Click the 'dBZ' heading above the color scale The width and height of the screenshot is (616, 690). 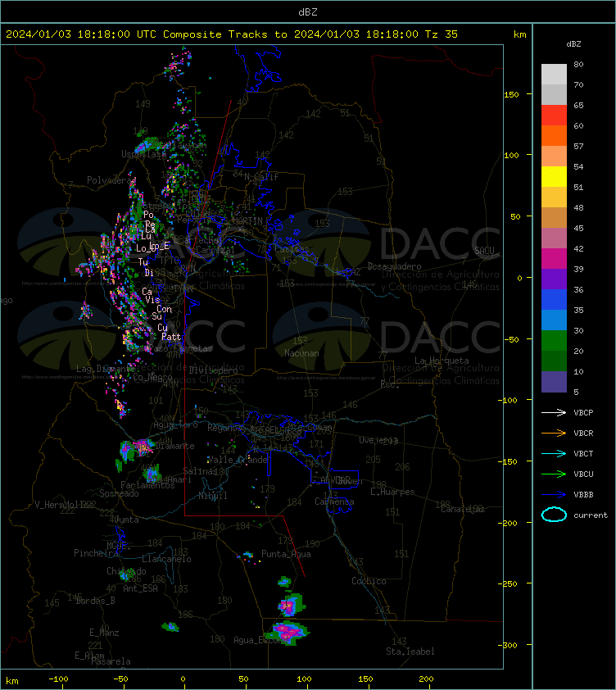coord(573,44)
